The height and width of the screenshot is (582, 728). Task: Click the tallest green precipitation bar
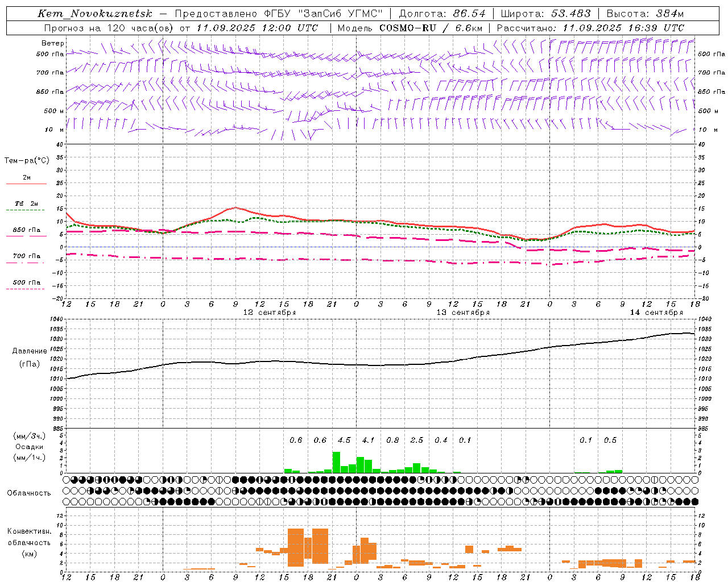coord(336,462)
